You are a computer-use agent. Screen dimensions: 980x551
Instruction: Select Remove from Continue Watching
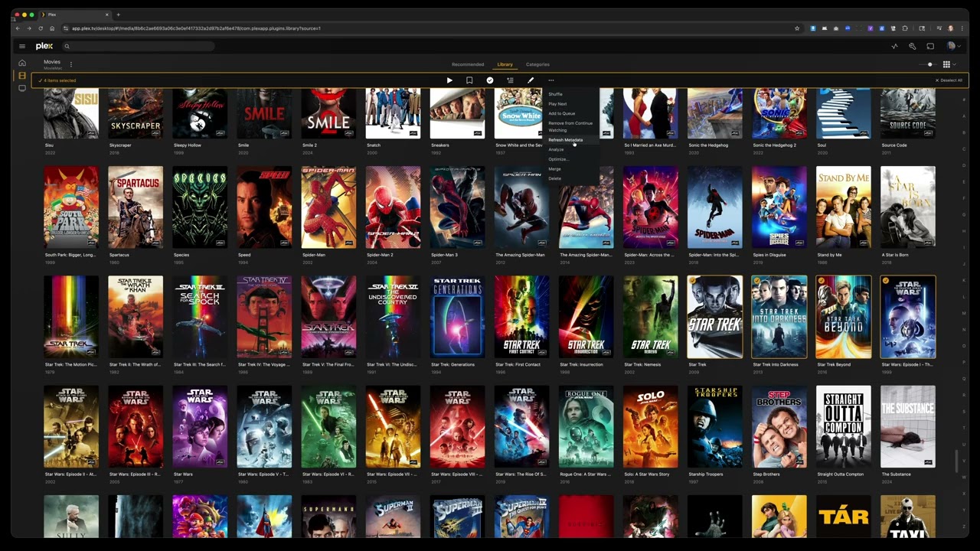pos(570,126)
